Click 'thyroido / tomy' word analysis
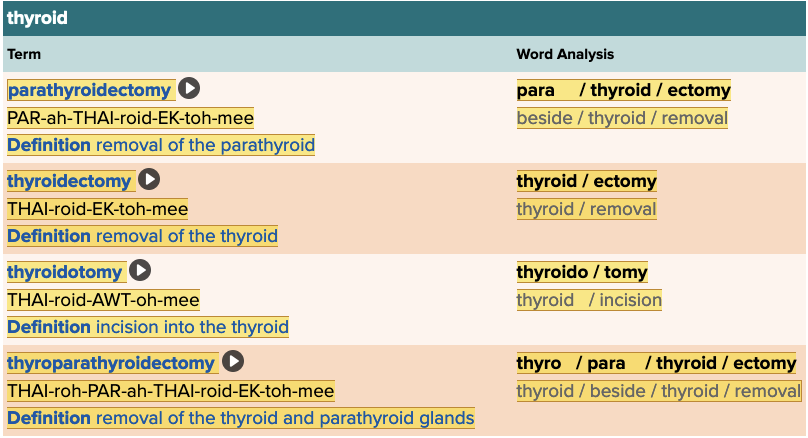Screen dimensions: 808x438 pos(582,272)
